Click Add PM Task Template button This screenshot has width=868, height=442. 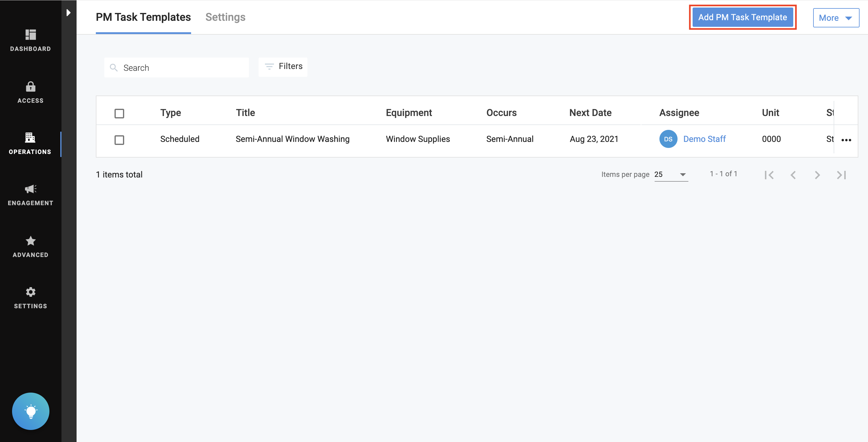[x=742, y=17]
